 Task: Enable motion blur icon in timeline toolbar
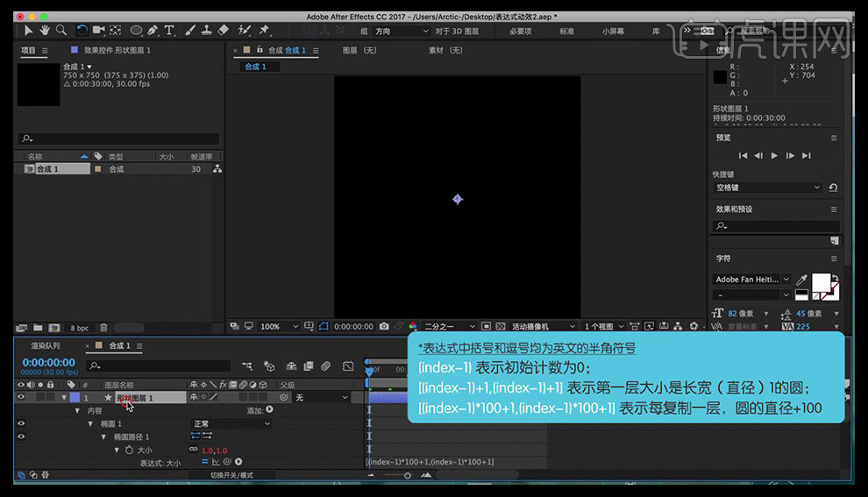[325, 366]
